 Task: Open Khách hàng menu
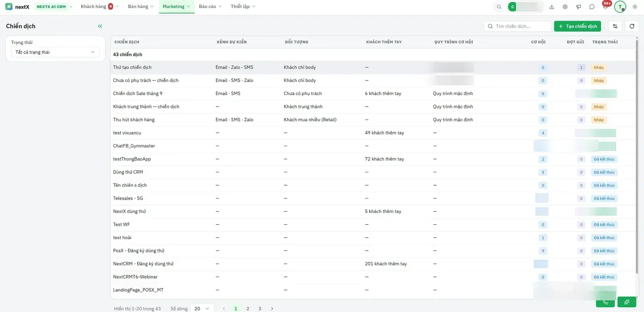point(99,6)
